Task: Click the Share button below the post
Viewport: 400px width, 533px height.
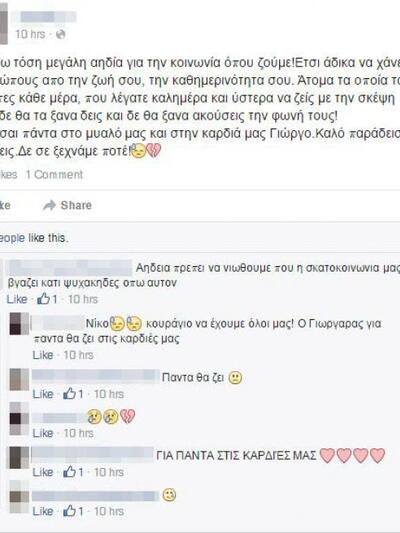Action: click(x=68, y=205)
